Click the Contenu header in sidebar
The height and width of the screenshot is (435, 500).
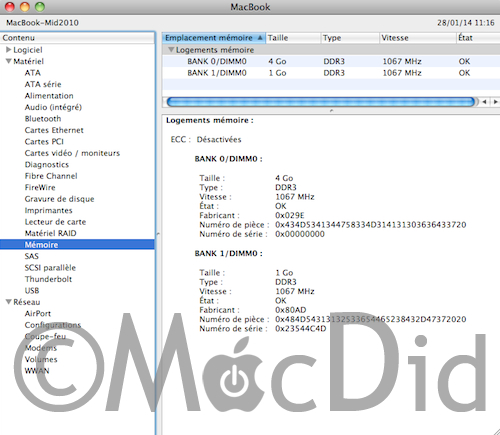78,38
